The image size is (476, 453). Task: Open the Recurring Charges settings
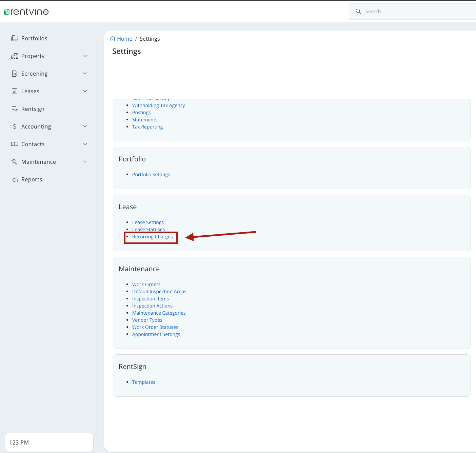pyautogui.click(x=152, y=237)
